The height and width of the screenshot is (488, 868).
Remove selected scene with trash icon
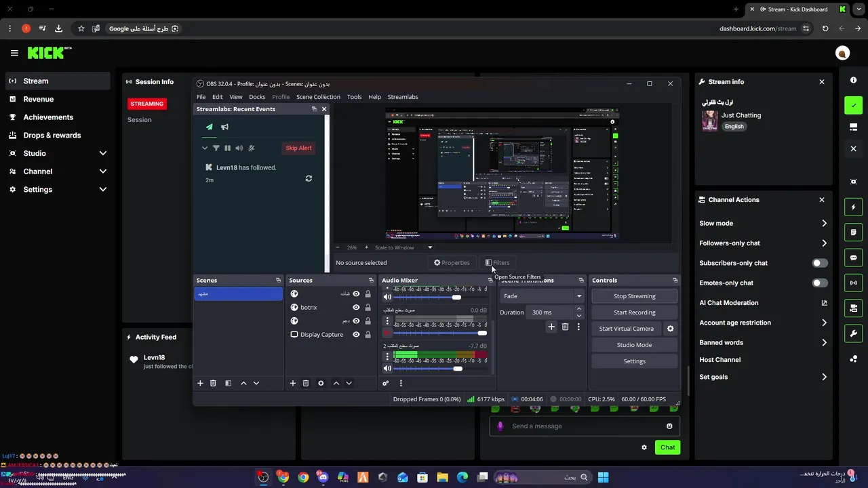point(213,383)
